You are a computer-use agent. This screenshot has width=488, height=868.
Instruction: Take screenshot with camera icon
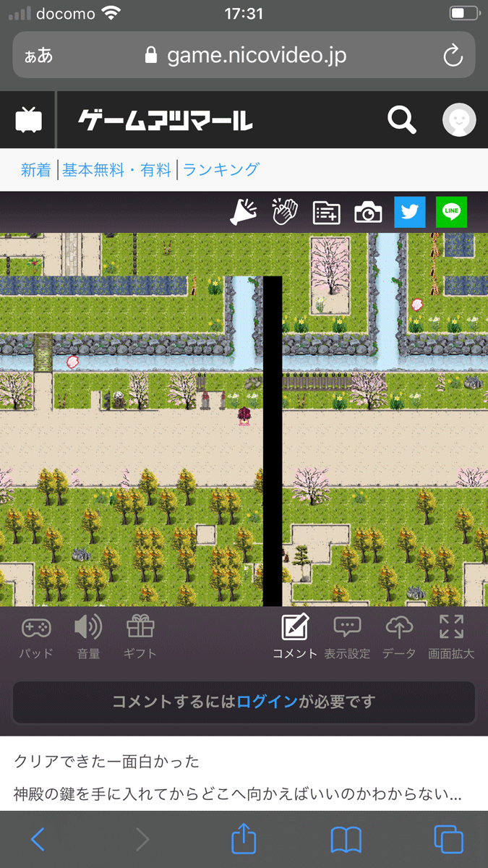pyautogui.click(x=368, y=213)
